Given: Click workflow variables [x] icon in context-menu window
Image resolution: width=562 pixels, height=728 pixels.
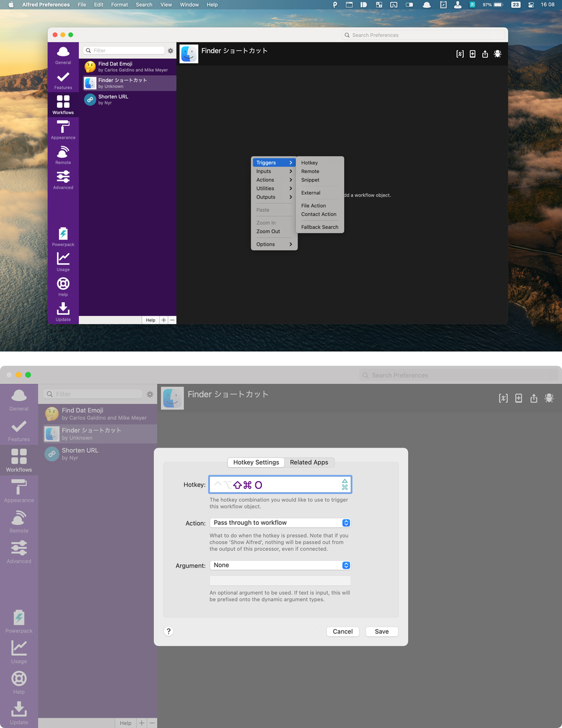Looking at the screenshot, I should [x=460, y=54].
